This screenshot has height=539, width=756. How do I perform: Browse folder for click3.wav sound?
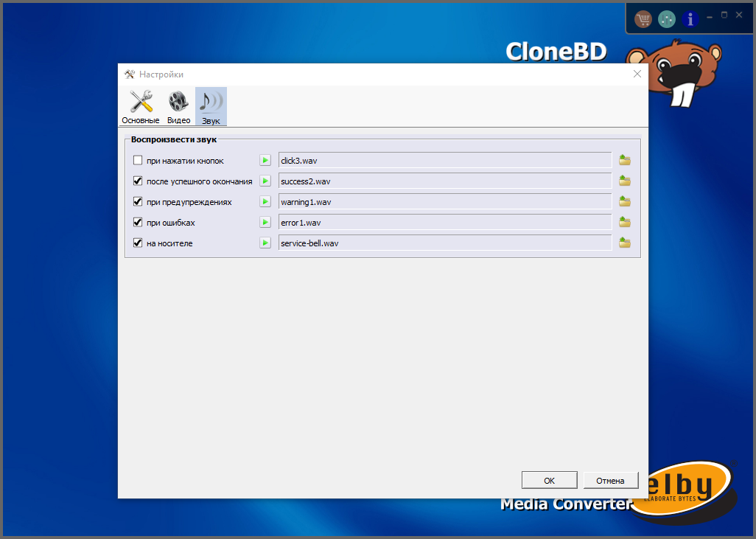(625, 160)
